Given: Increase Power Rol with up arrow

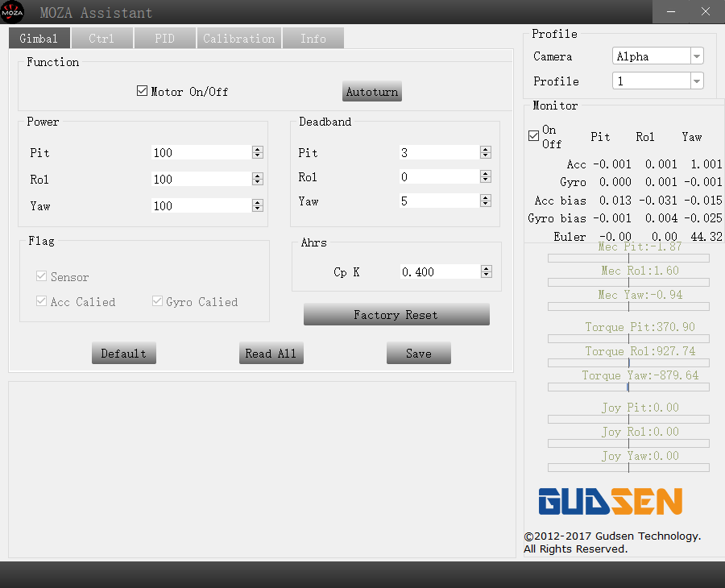Looking at the screenshot, I should pos(258,176).
